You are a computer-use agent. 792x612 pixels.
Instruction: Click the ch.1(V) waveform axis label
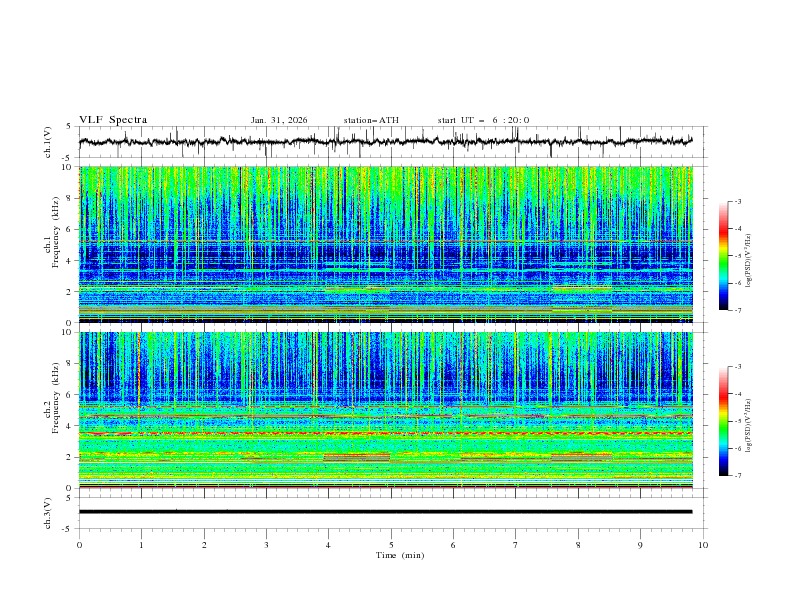(x=49, y=142)
